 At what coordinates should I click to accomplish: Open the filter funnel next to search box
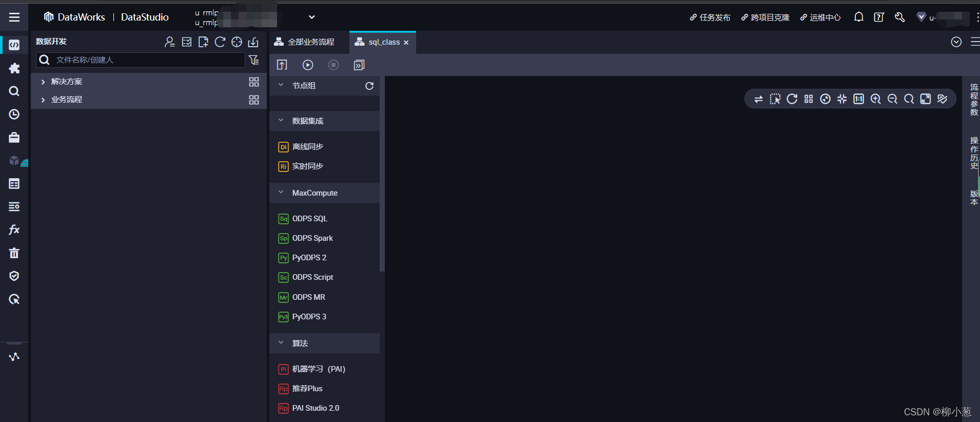254,60
